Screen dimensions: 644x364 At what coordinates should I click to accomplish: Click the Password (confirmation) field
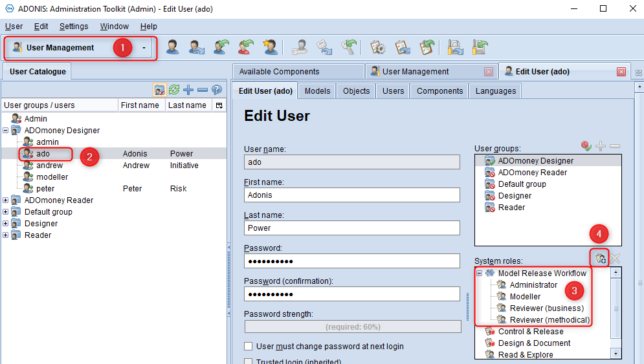(352, 294)
